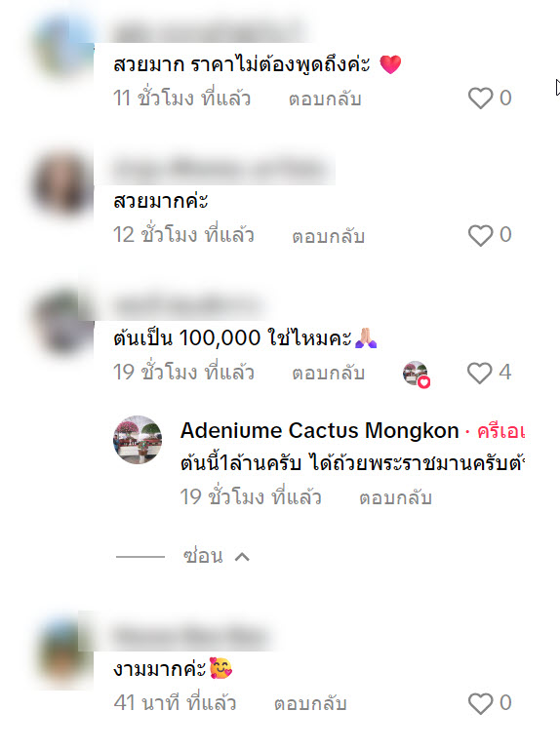
Task: Open avatar of the 100,000 question commenter
Action: (62, 321)
